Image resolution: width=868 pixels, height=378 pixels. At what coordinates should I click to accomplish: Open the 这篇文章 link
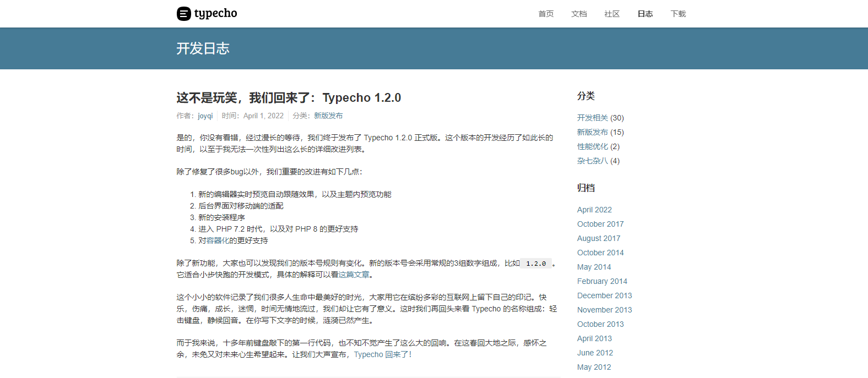[x=354, y=275]
